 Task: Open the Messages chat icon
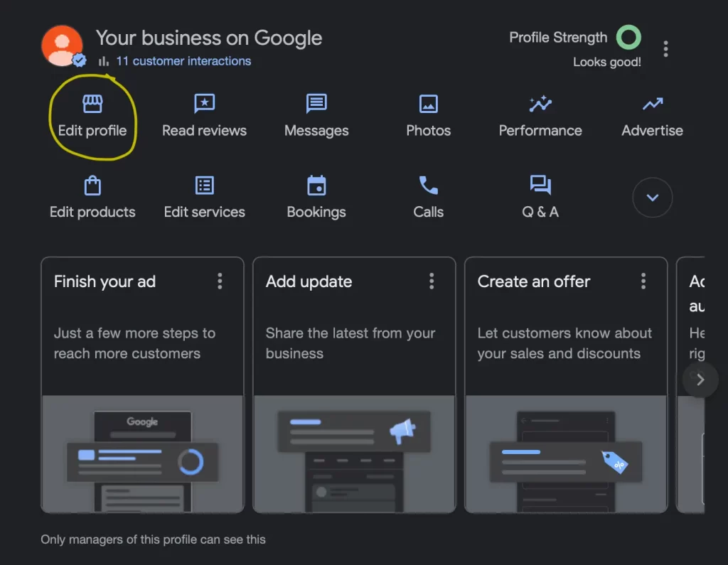pos(316,104)
